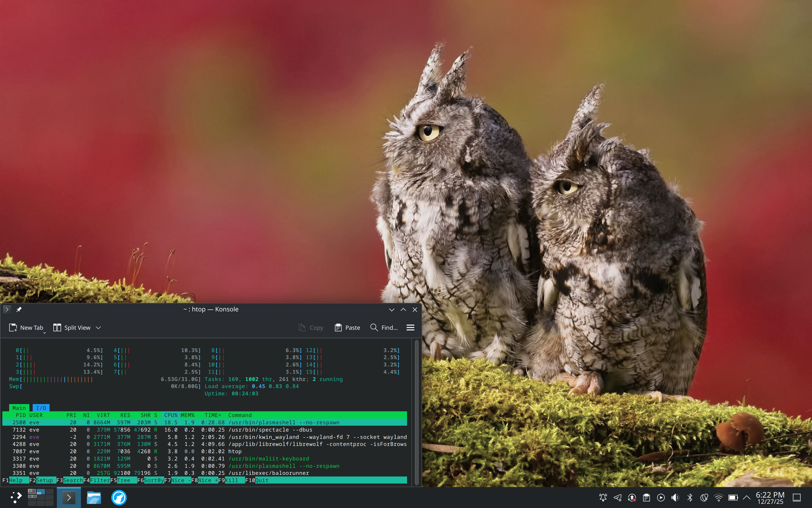Open the Konsole hamburger menu
The image size is (812, 508).
click(x=410, y=328)
